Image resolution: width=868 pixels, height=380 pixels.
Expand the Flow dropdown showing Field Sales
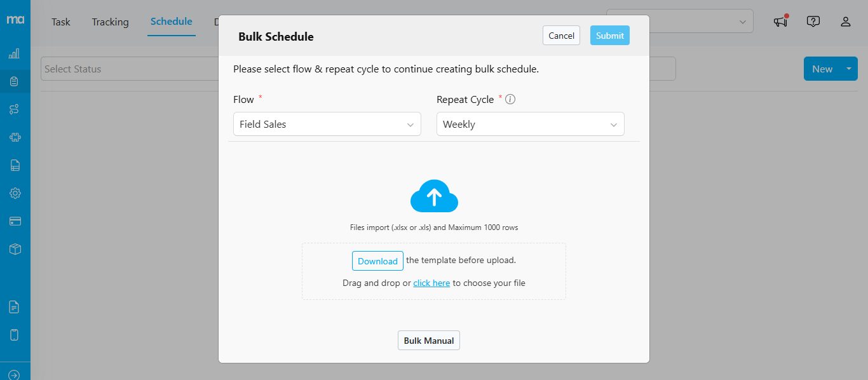tap(327, 125)
